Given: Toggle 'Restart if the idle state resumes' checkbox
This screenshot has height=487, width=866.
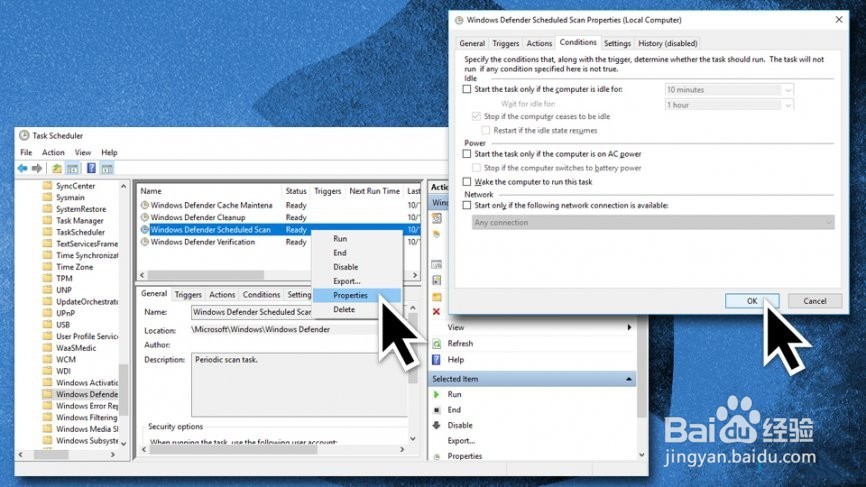Looking at the screenshot, I should (485, 130).
